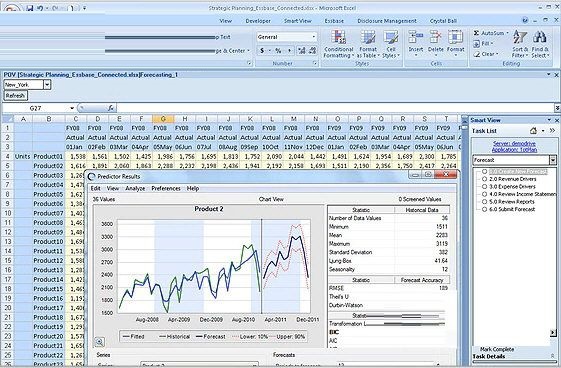561x368 pixels.
Task: Expand the Forecast task list dropdown
Action: (x=553, y=160)
